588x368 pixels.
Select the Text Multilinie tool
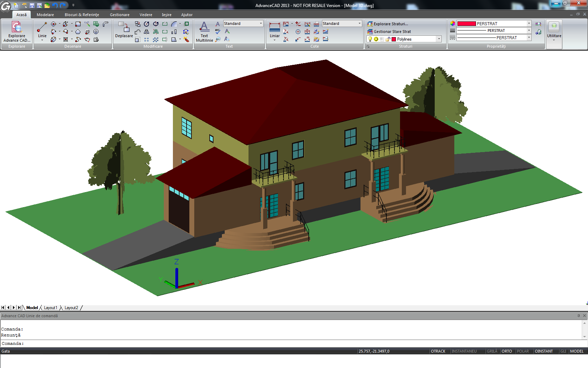click(x=204, y=32)
